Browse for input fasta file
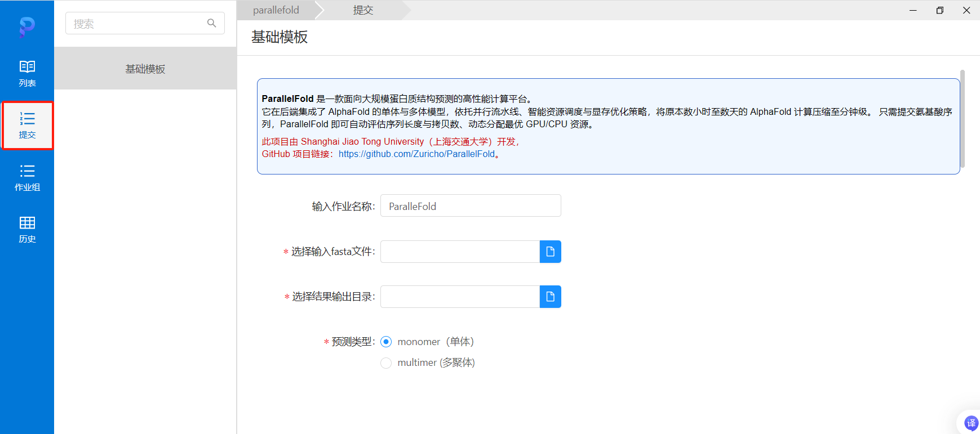980x434 pixels. 551,252
